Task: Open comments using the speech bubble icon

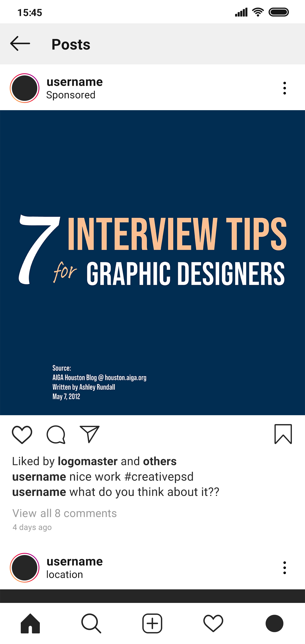Action: click(56, 434)
